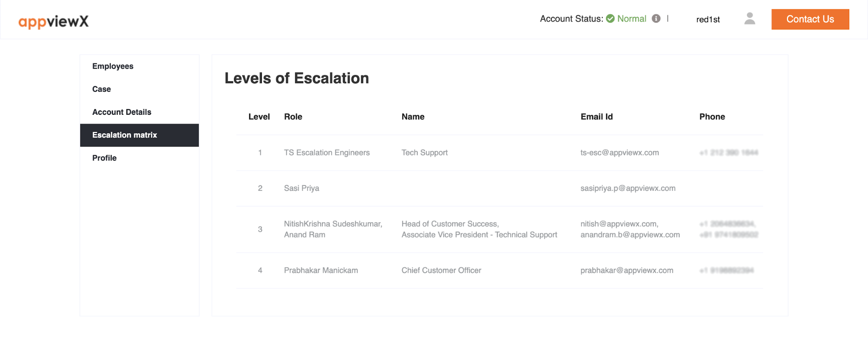Click the appviewX logo
Screen dimensions: 868x347
53,21
